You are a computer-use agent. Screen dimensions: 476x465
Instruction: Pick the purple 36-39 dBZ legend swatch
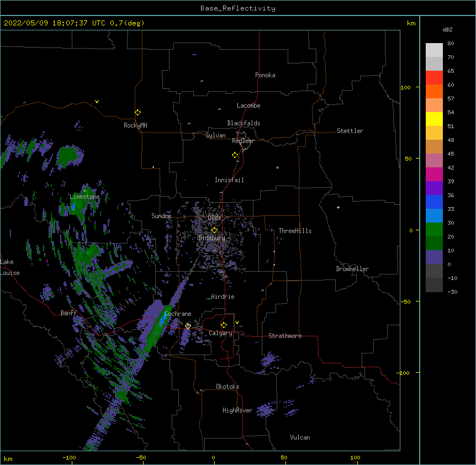pos(434,188)
